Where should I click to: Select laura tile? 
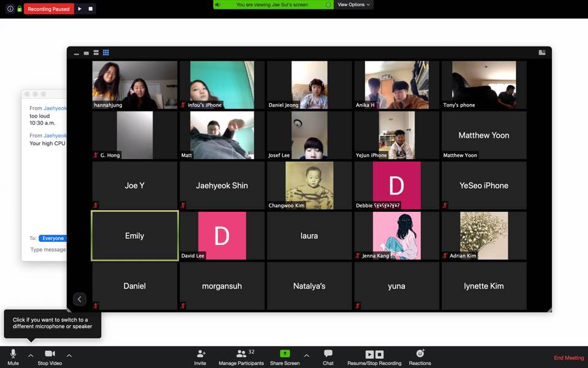(x=309, y=236)
